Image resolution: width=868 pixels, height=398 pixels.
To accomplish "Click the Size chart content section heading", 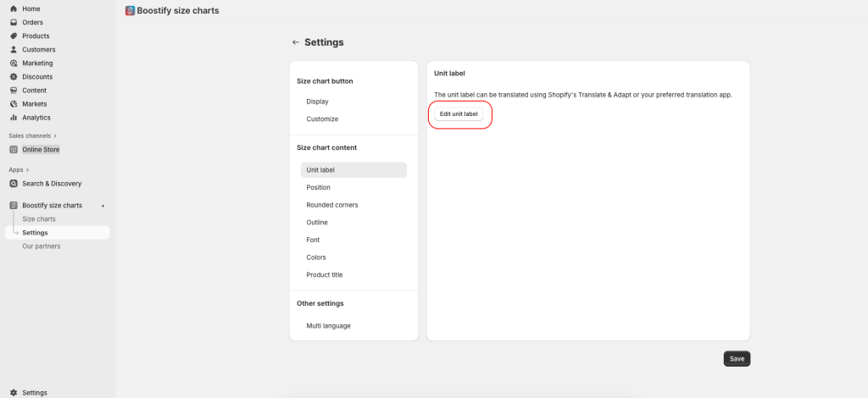I will pyautogui.click(x=326, y=147).
